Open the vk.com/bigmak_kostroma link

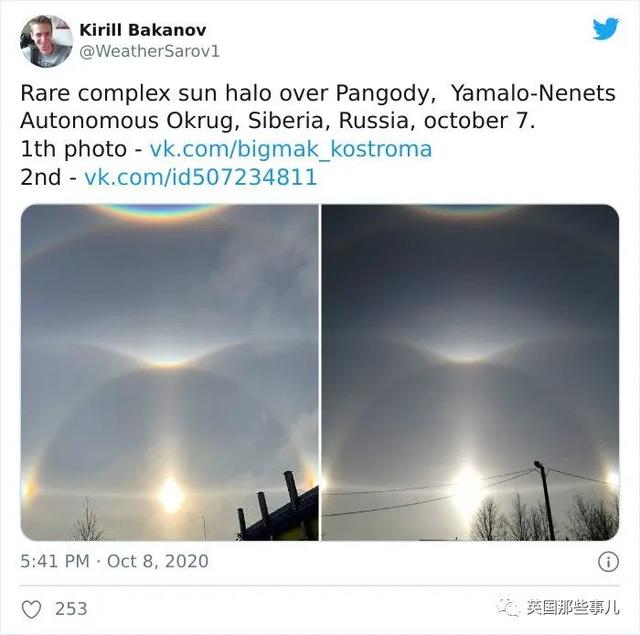pyautogui.click(x=291, y=149)
